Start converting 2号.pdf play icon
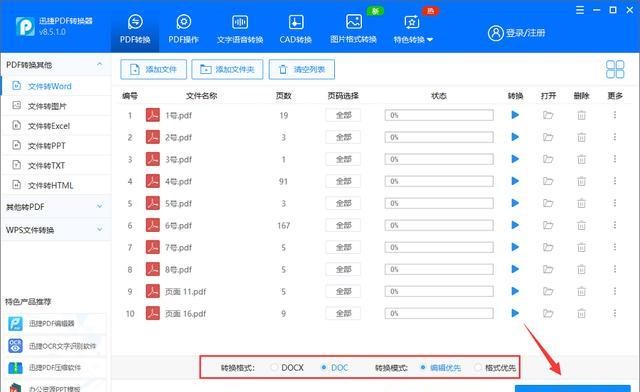 [515, 137]
